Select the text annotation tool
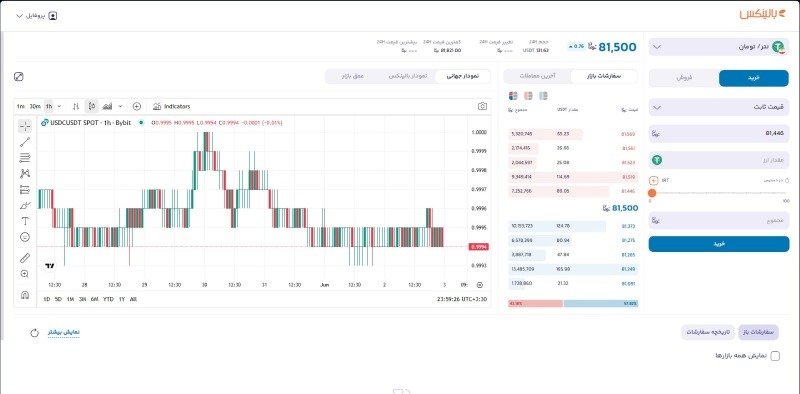This screenshot has height=394, width=800. 25,221
